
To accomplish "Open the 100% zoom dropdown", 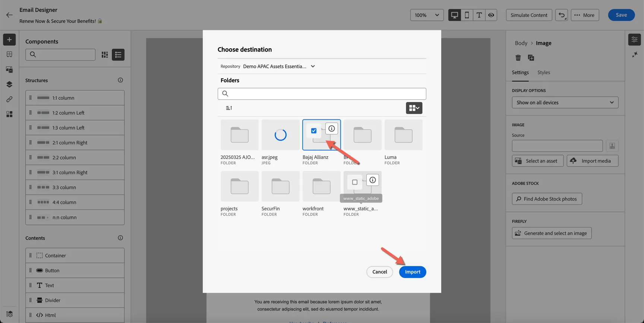I will (427, 15).
